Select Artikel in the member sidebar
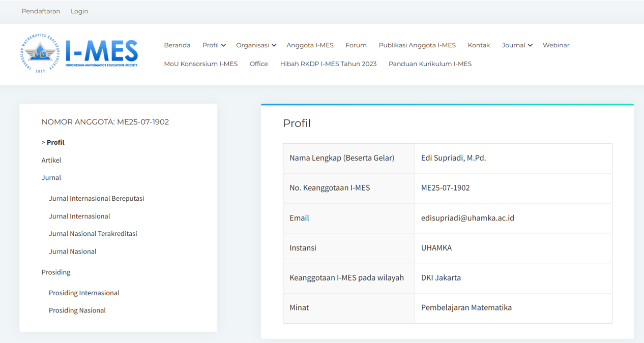This screenshot has width=644, height=343. click(51, 160)
